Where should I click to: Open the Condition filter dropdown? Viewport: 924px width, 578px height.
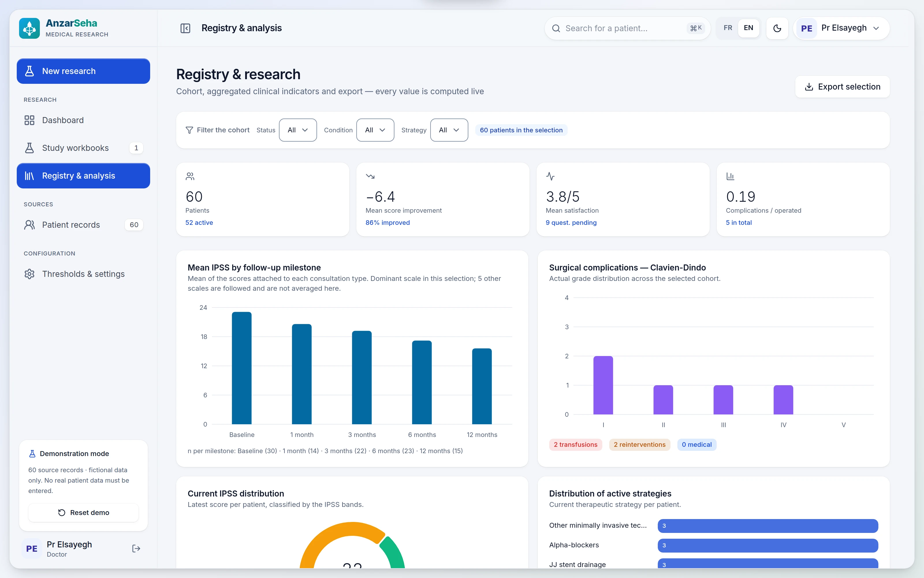pos(375,130)
